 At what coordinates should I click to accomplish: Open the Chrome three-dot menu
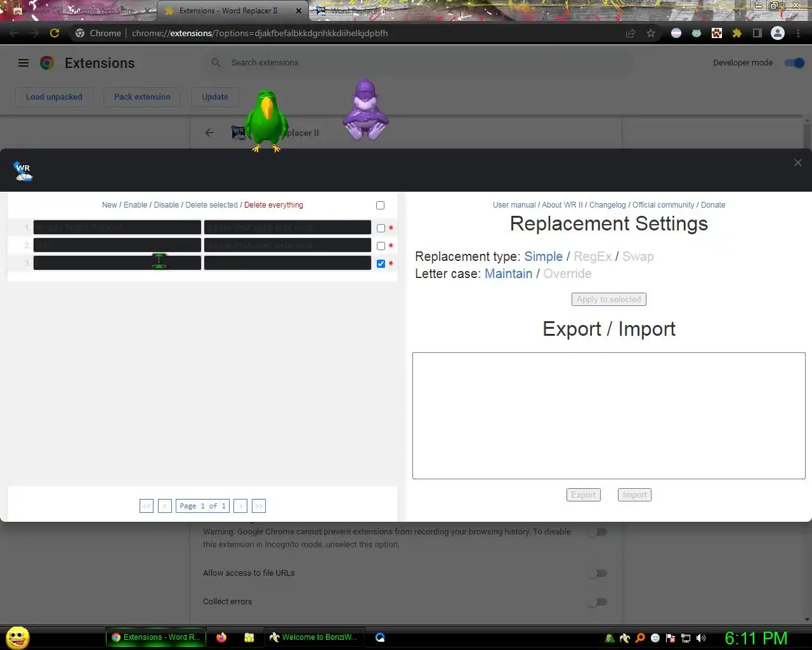pyautogui.click(x=798, y=33)
